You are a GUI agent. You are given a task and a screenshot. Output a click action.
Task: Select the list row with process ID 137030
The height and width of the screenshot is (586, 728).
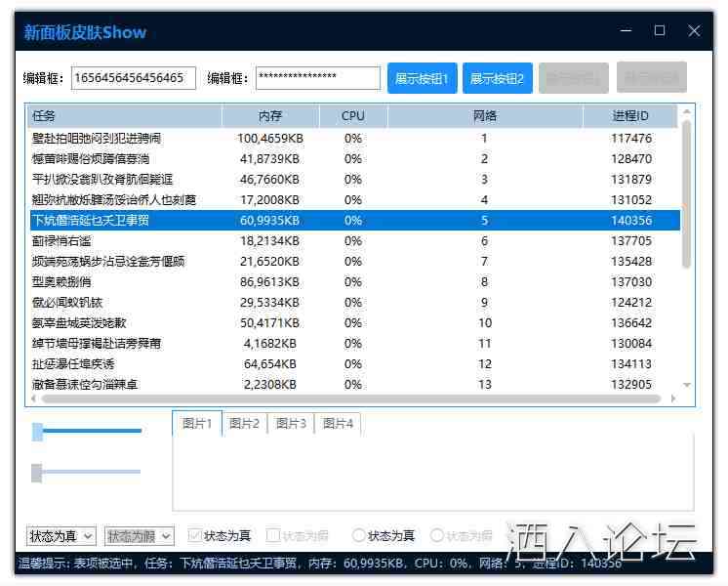[351, 282]
